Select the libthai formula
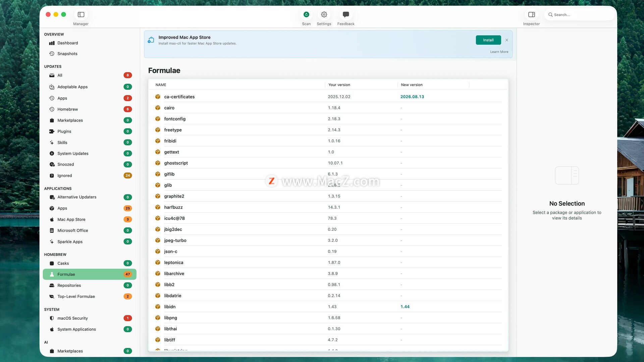This screenshot has height=362, width=644. (328, 329)
